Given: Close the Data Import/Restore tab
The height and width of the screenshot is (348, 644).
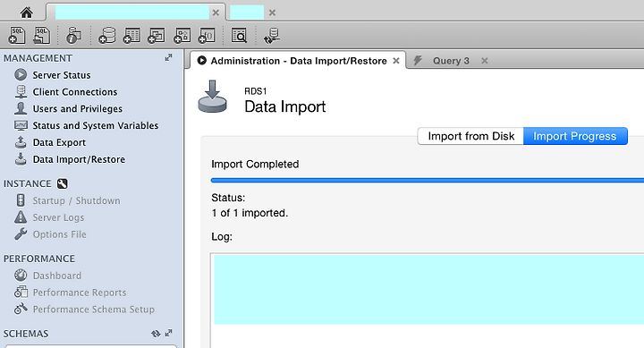Looking at the screenshot, I should (396, 61).
